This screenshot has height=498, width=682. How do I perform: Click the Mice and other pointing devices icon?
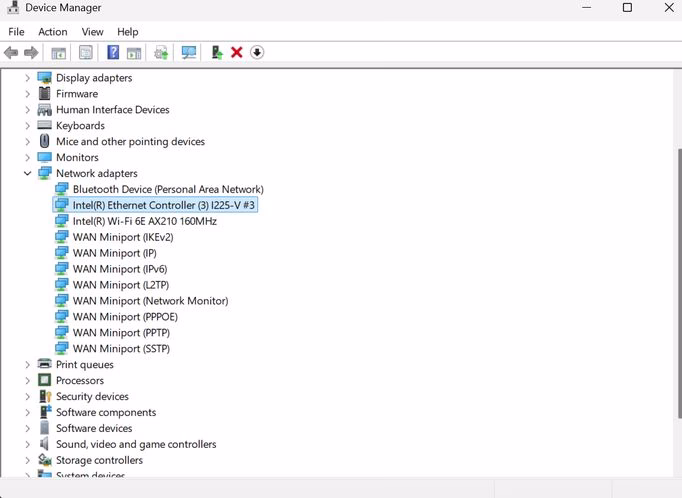coord(44,141)
